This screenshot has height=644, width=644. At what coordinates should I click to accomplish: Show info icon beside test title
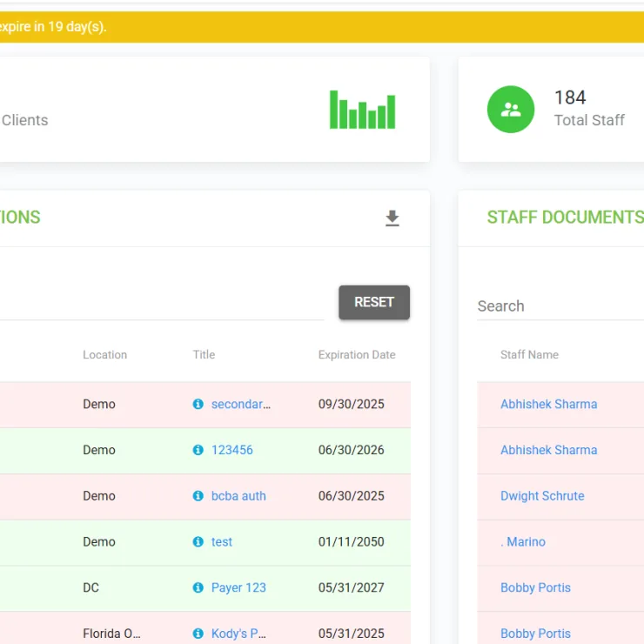(x=198, y=541)
